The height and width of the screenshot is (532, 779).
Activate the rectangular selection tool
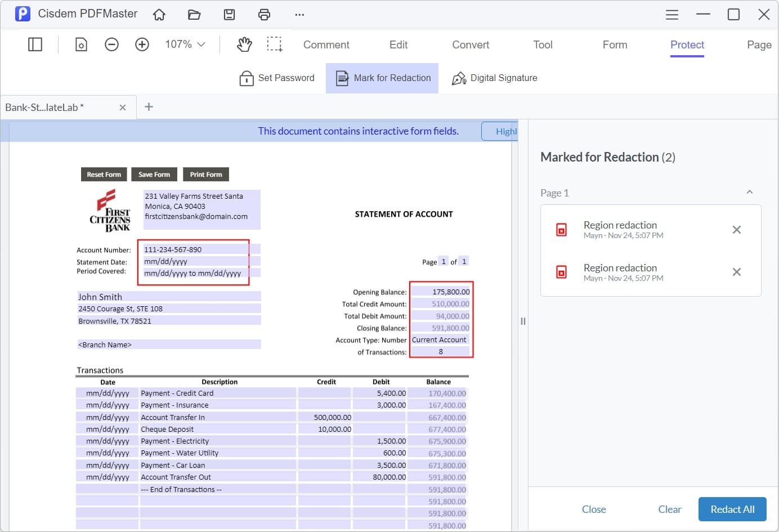pyautogui.click(x=275, y=44)
